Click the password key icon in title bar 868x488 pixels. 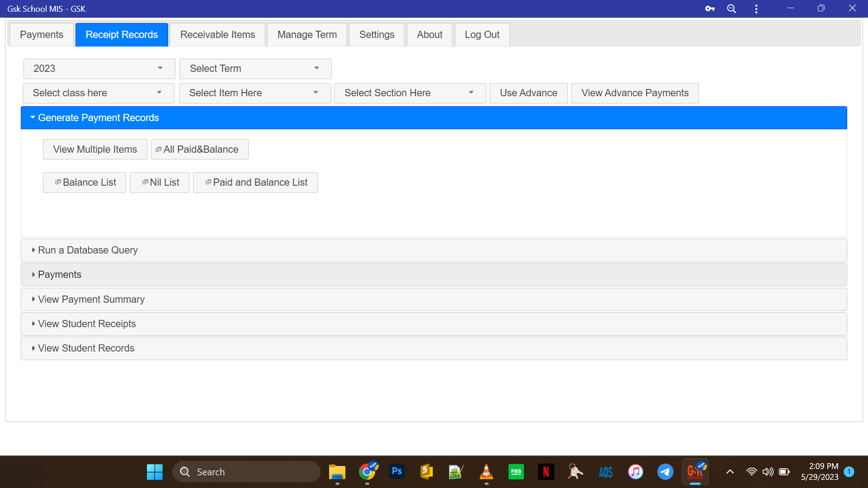[710, 9]
